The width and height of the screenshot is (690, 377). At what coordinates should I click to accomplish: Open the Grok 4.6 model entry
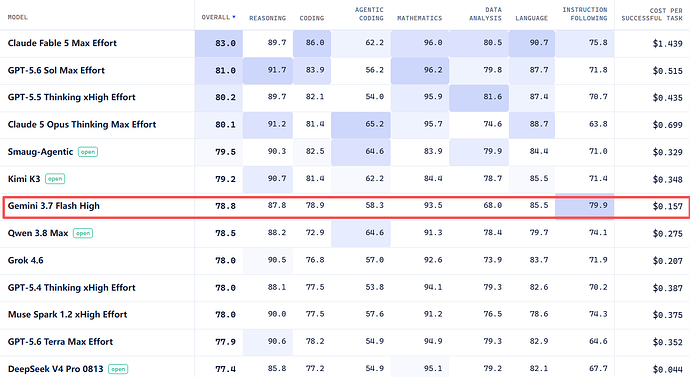(x=26, y=260)
